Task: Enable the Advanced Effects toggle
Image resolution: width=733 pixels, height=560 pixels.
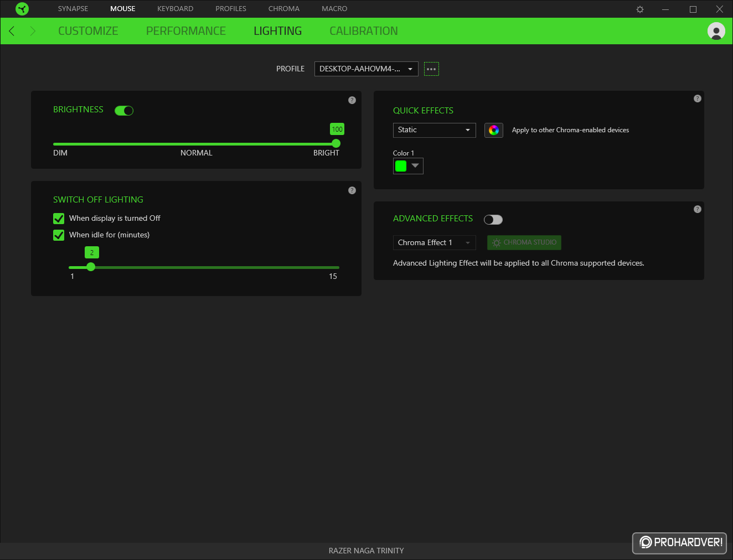Action: (493, 220)
